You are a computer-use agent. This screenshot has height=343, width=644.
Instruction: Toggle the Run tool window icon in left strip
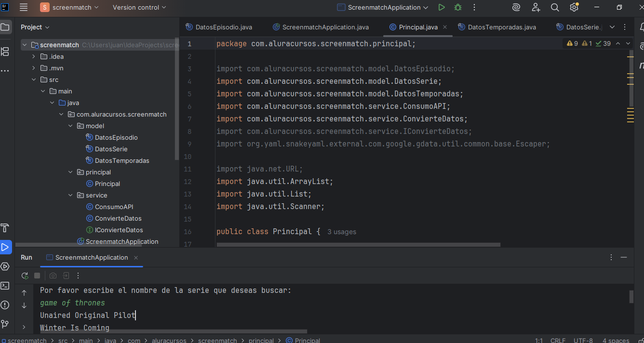5,247
